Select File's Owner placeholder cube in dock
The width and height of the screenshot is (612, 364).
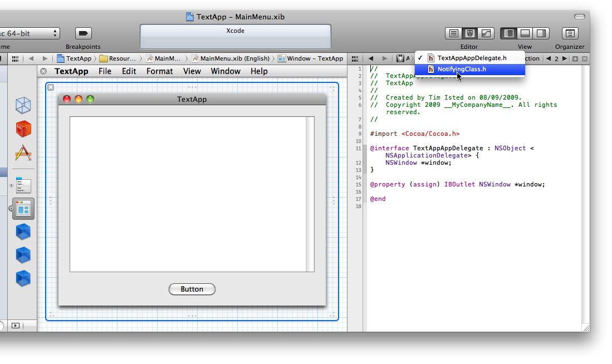pyautogui.click(x=23, y=105)
